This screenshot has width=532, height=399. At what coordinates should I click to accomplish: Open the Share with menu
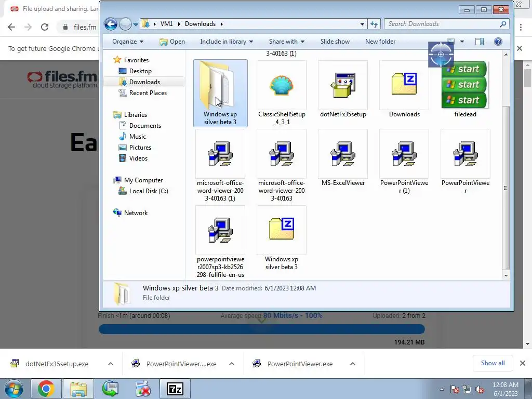[x=287, y=42]
